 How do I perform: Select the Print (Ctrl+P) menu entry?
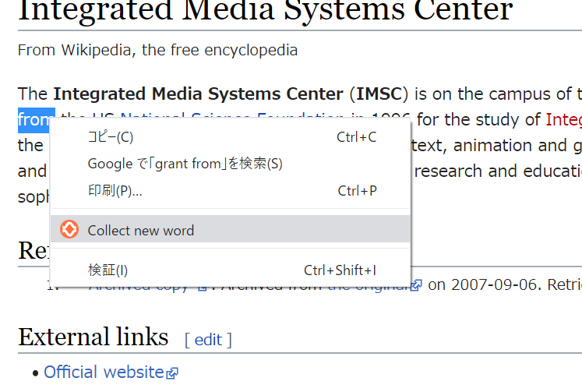click(230, 191)
